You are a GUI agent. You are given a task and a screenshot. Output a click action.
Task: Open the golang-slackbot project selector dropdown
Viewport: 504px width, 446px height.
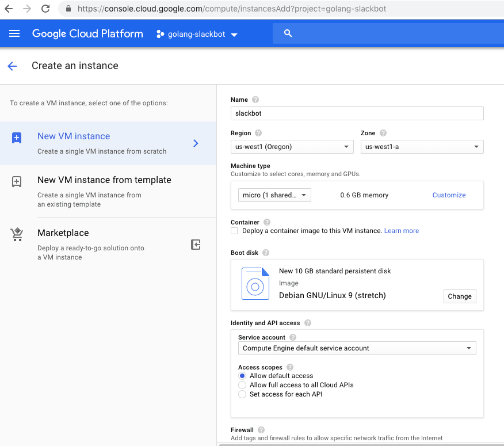pos(197,34)
